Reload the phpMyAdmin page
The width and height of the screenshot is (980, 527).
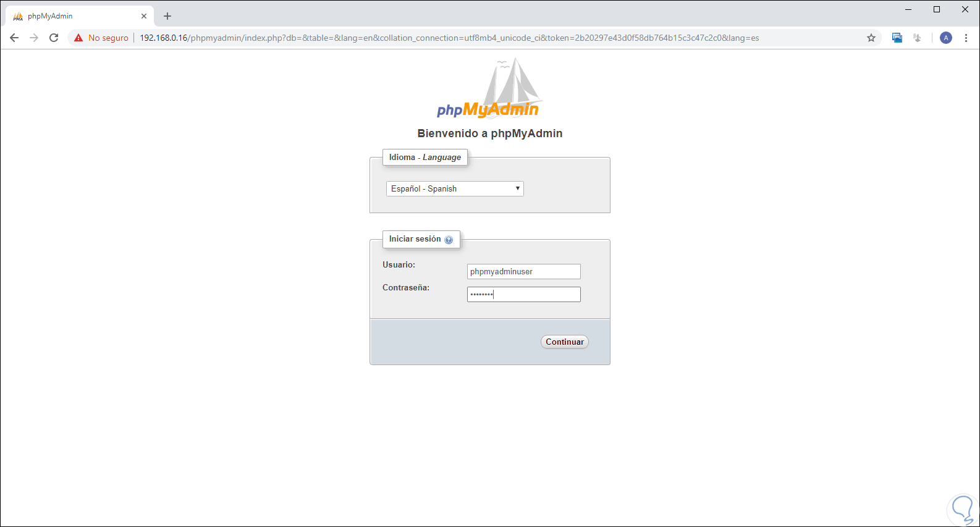pos(54,38)
